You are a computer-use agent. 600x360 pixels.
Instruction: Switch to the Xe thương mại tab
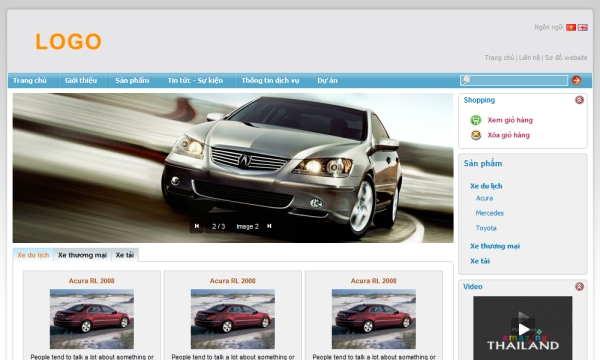pos(82,255)
